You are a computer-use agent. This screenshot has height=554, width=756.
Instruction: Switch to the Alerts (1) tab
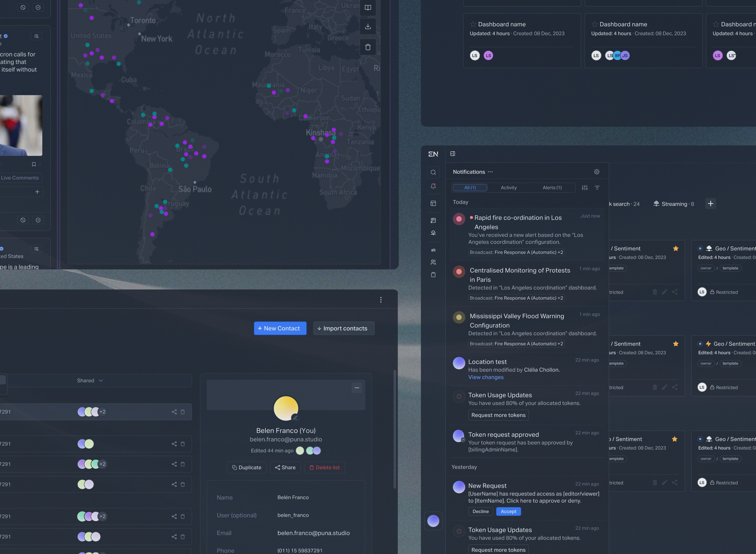552,187
